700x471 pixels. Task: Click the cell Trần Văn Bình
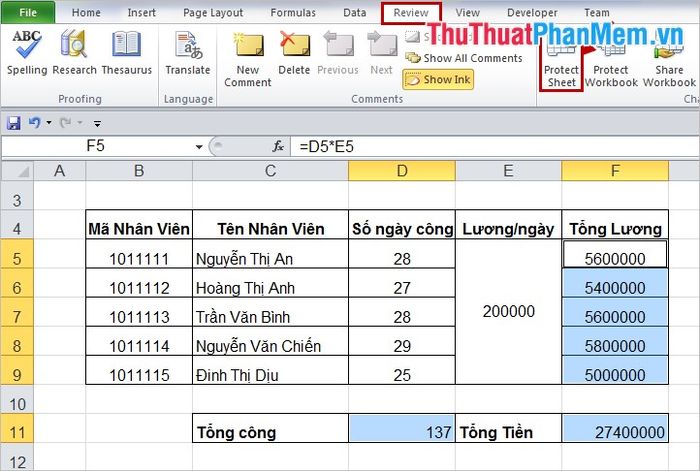click(271, 312)
